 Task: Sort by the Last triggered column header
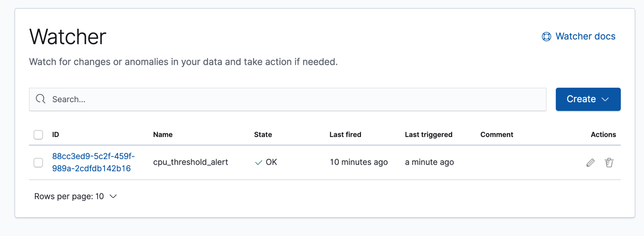coord(428,134)
